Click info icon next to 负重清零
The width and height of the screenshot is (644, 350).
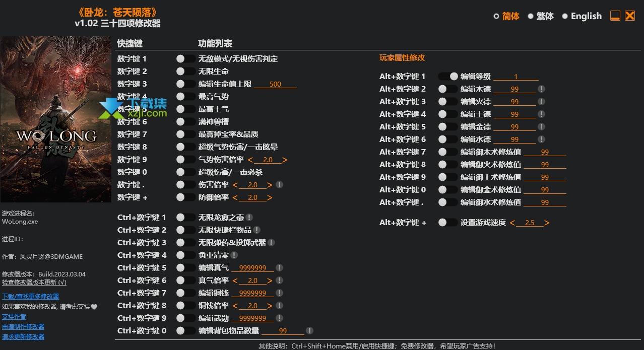(234, 255)
